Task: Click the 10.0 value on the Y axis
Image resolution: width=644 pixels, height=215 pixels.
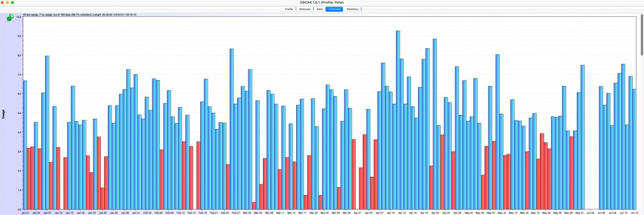Action: click(x=18, y=17)
